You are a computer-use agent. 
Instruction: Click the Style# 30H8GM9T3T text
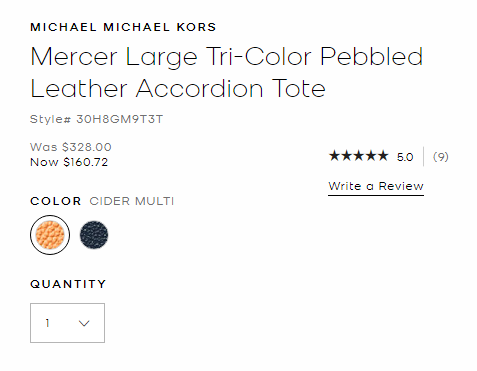(x=97, y=119)
